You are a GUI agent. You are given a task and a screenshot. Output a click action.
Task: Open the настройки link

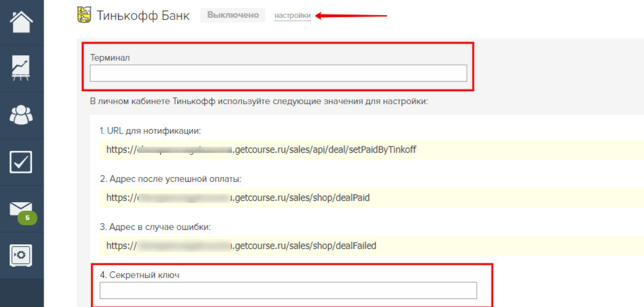(293, 16)
